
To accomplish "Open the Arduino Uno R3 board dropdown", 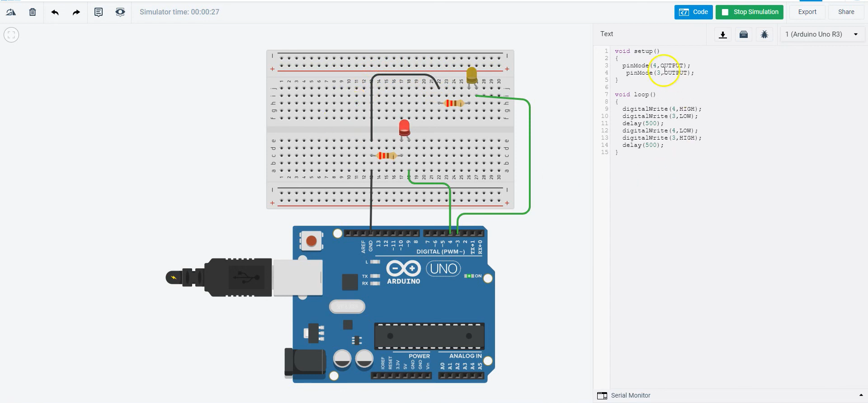I will pos(822,34).
